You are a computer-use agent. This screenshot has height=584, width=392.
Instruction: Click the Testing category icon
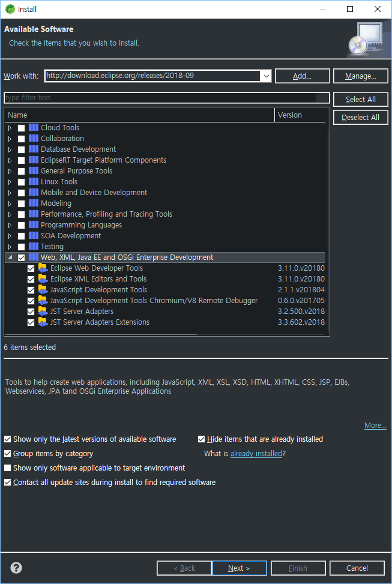(x=34, y=246)
